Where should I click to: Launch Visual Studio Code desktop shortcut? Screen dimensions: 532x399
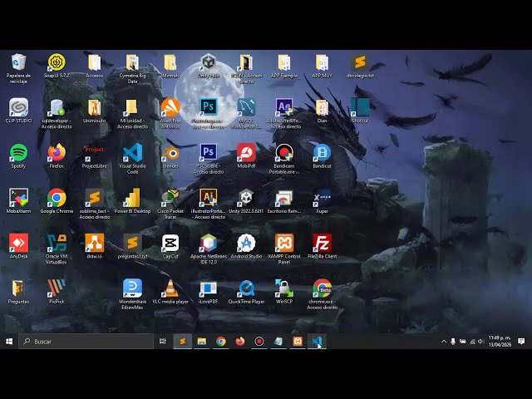[132, 159]
